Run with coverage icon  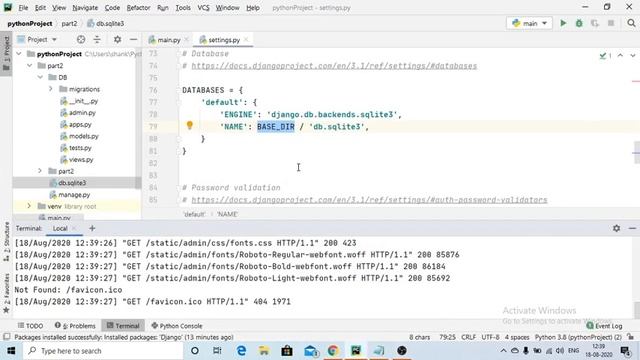tap(595, 23)
